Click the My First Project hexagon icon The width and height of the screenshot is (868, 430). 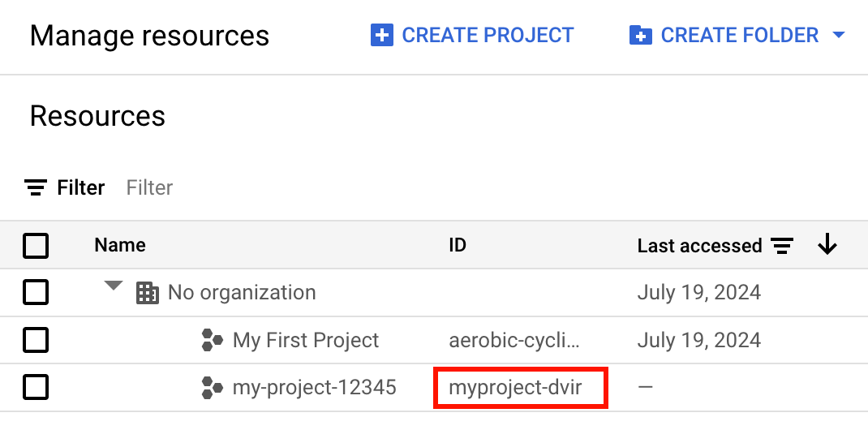click(x=212, y=340)
